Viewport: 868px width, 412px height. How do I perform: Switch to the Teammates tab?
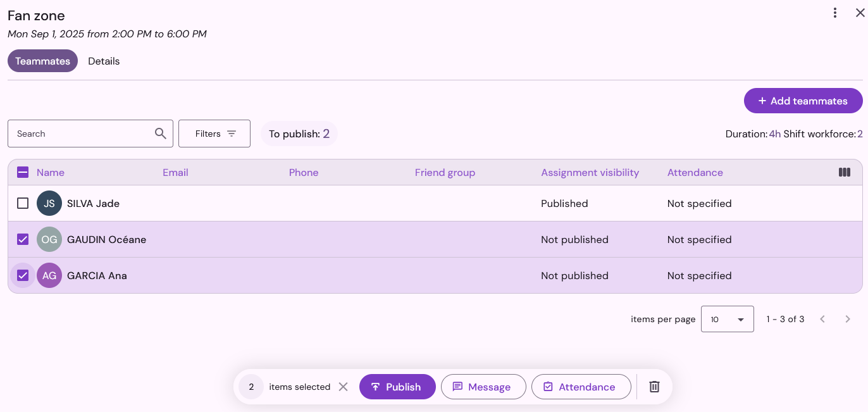pyautogui.click(x=42, y=61)
